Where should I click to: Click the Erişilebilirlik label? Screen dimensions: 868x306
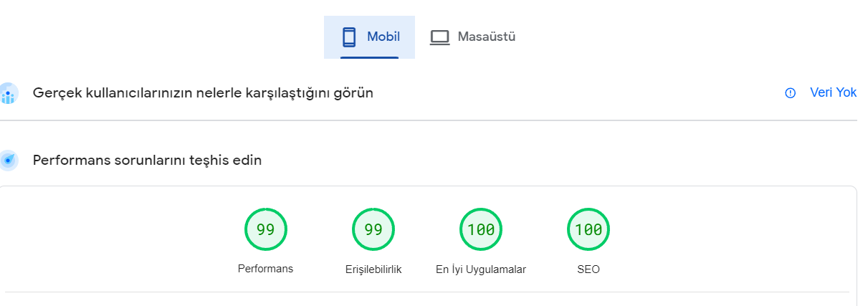coord(373,269)
